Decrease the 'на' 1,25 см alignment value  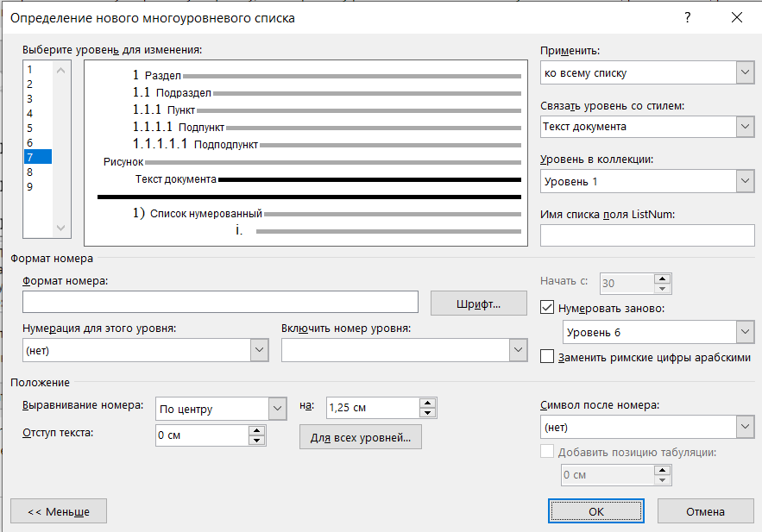click(x=427, y=413)
